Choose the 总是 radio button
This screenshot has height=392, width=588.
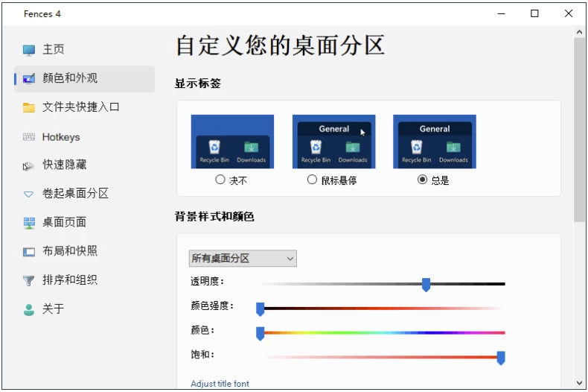(423, 180)
